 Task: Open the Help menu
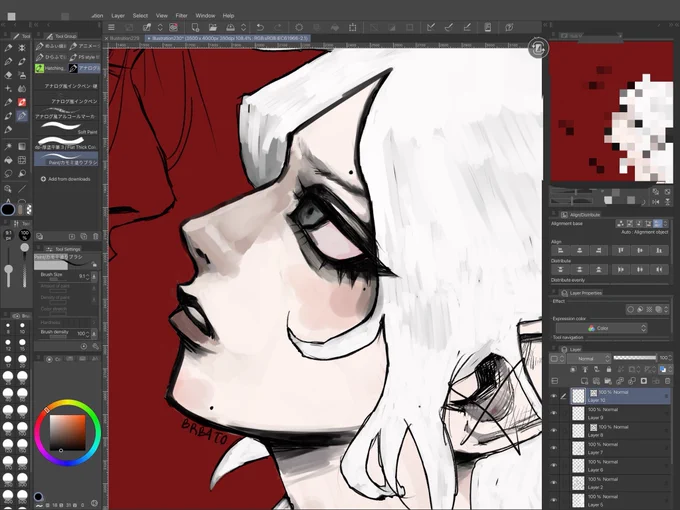coord(229,16)
